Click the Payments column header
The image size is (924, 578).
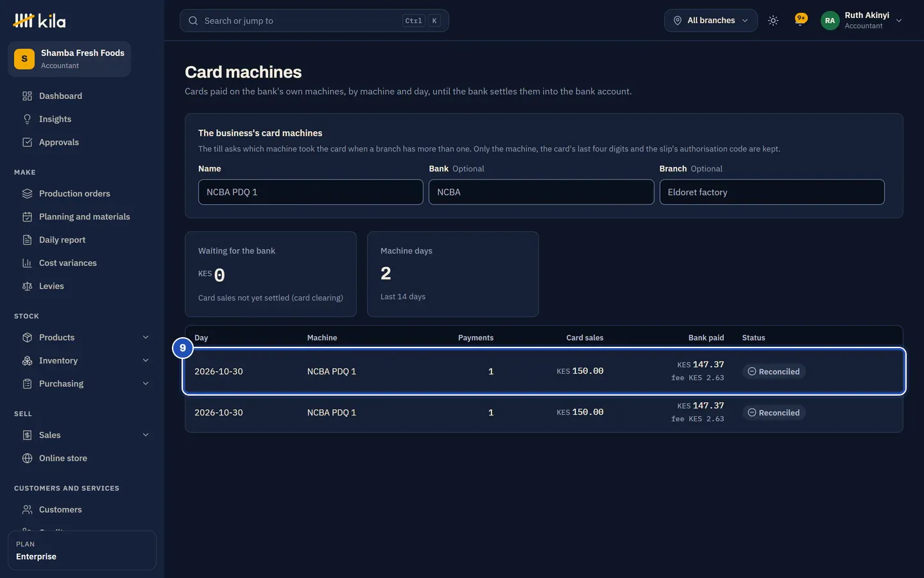click(x=475, y=338)
